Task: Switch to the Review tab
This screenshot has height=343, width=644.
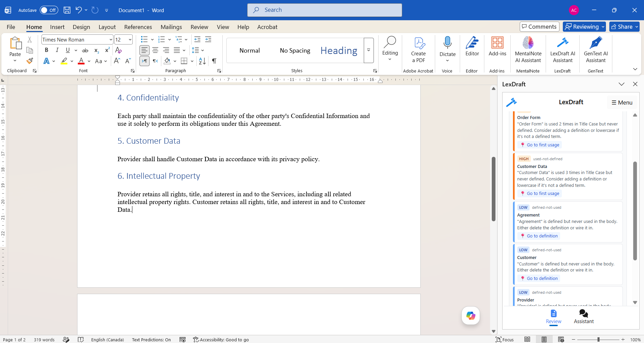Action: (x=199, y=27)
